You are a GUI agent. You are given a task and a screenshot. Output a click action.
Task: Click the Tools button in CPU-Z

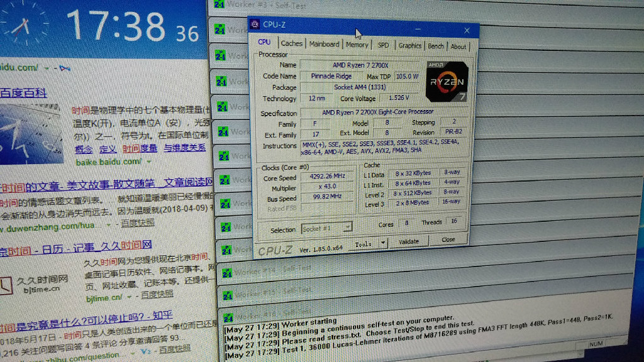364,244
